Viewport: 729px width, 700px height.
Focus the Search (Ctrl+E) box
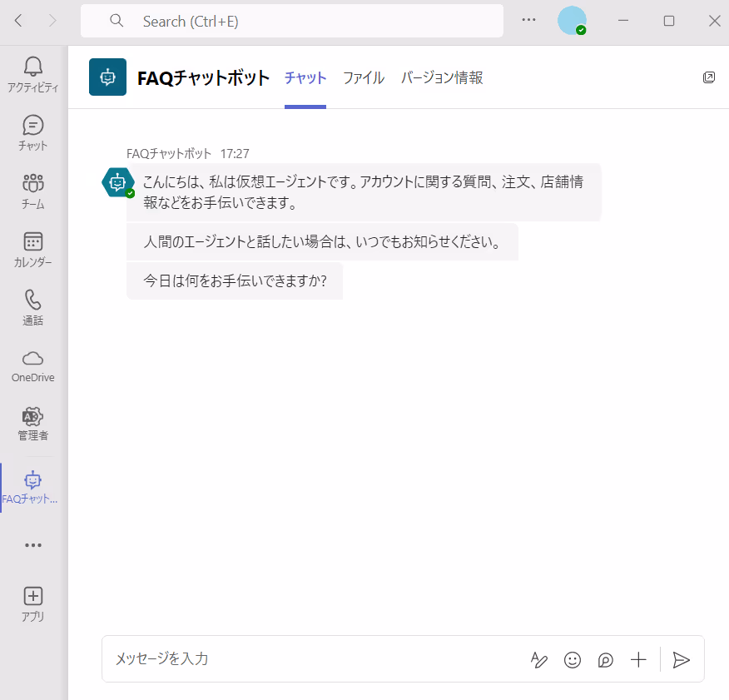292,21
